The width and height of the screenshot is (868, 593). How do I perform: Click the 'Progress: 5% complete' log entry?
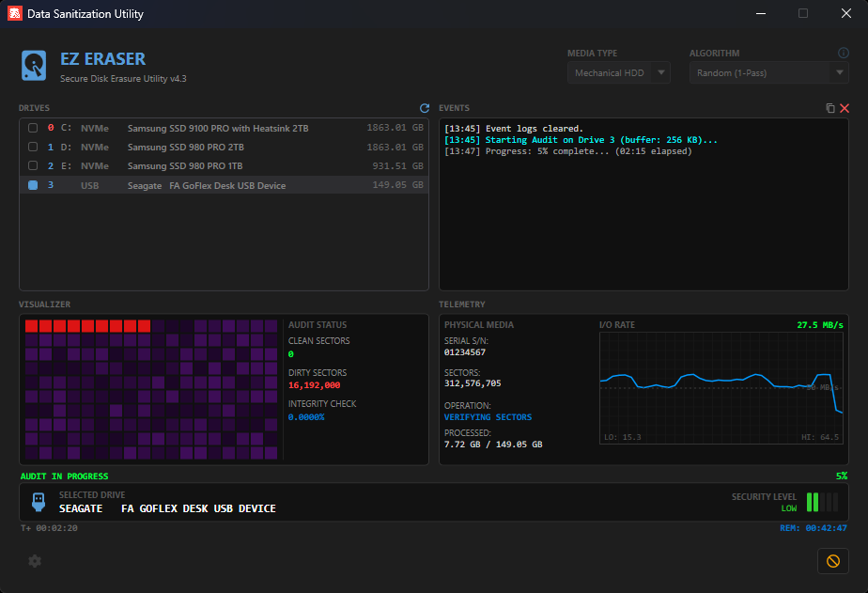567,151
